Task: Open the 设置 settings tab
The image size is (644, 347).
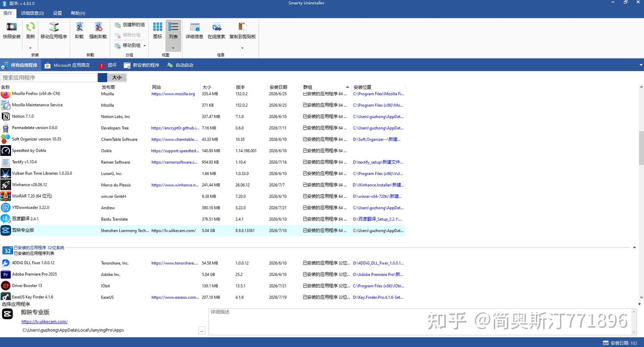Action: (x=57, y=13)
